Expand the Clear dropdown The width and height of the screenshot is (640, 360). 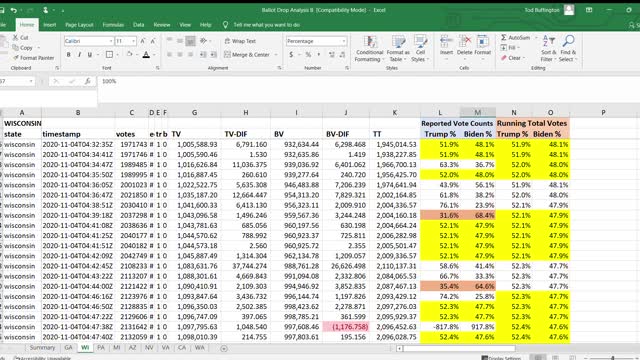coord(524,58)
